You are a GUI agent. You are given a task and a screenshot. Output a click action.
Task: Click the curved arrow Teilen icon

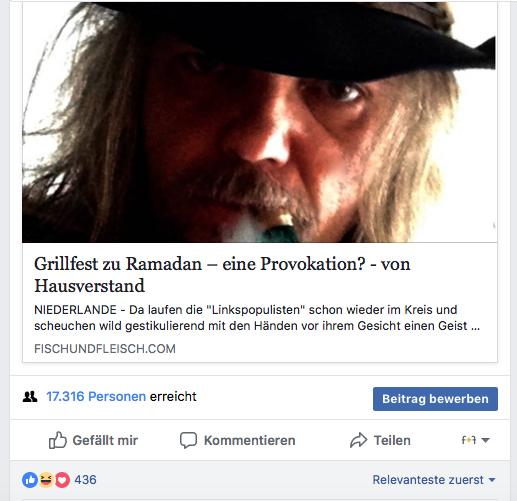point(358,440)
